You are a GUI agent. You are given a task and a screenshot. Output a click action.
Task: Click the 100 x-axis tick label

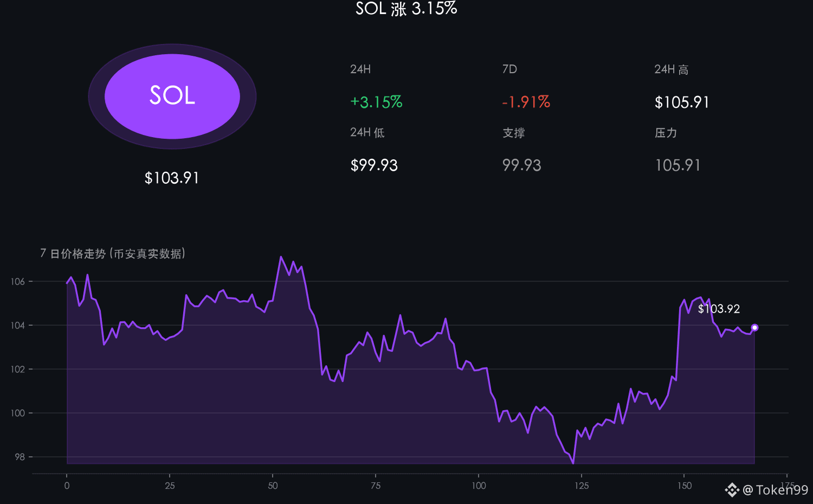[x=479, y=486]
